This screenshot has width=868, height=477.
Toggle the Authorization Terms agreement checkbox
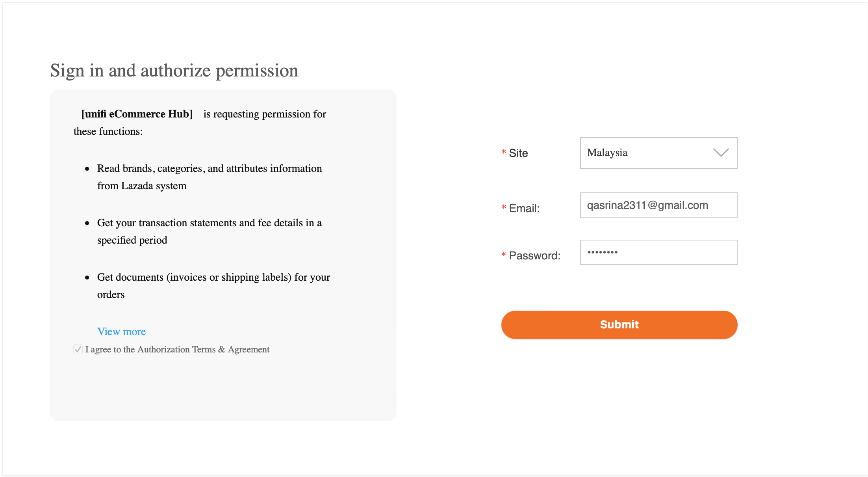pyautogui.click(x=78, y=349)
